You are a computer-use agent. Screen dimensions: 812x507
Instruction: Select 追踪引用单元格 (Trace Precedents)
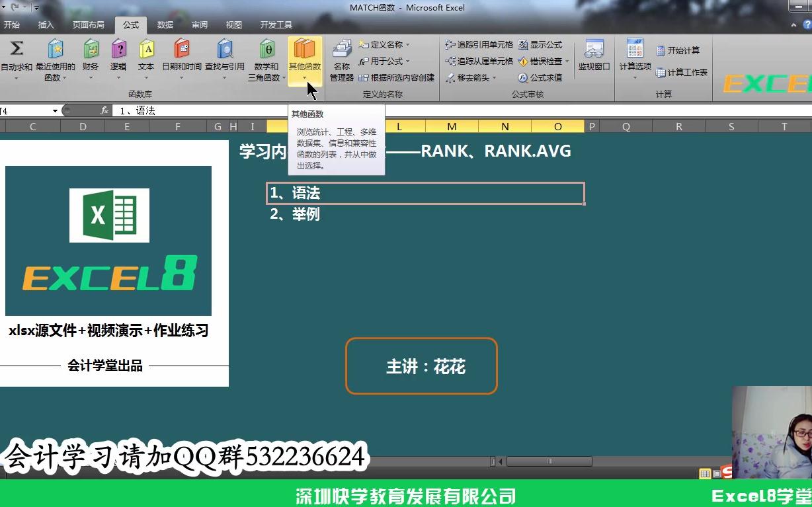coord(479,44)
